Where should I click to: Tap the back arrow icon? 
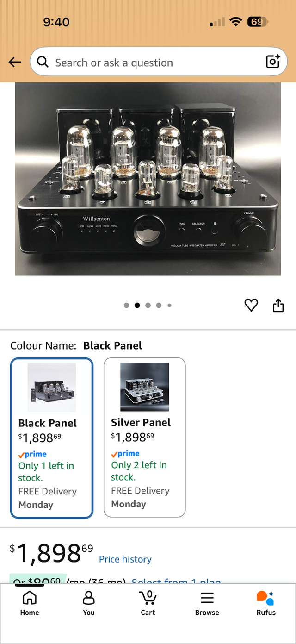click(x=15, y=62)
